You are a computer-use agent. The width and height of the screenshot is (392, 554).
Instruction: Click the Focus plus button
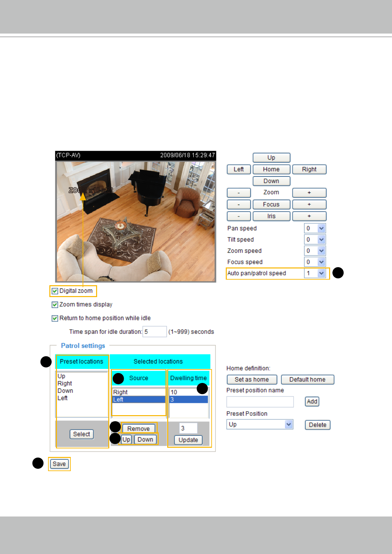(309, 204)
